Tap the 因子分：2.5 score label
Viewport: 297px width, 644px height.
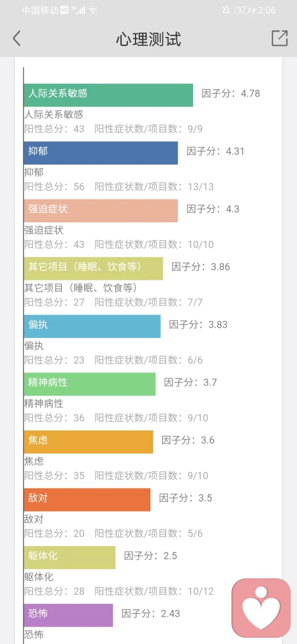pos(150,555)
